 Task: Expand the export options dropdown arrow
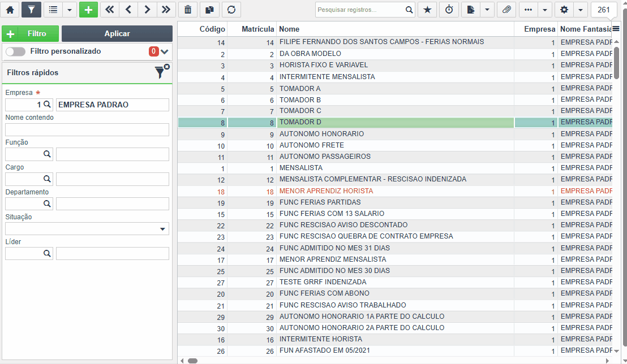pos(487,10)
